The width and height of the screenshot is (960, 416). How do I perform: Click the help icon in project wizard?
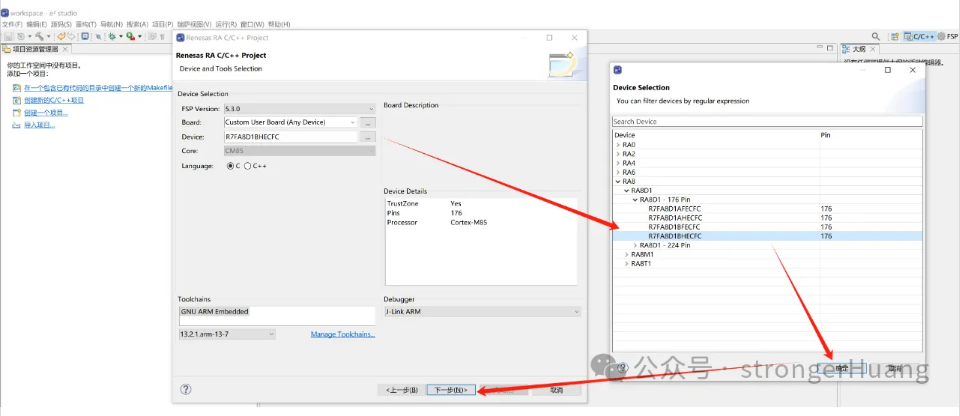(x=186, y=389)
